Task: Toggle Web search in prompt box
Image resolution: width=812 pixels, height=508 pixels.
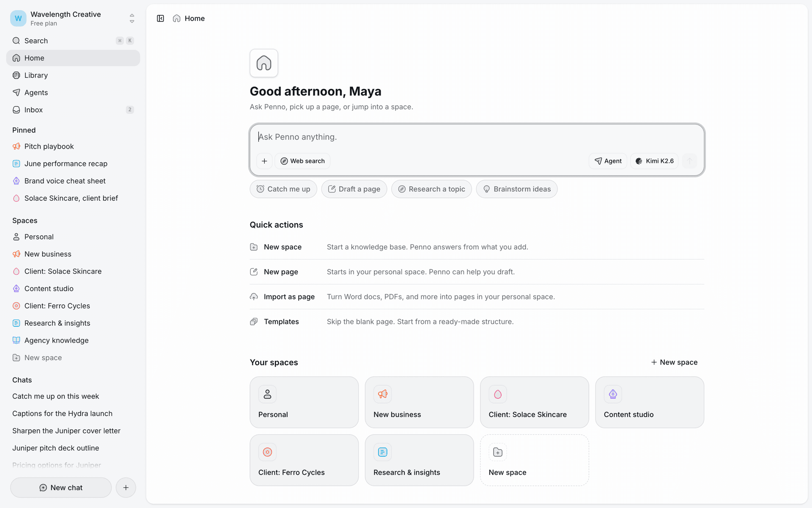Action: [x=302, y=161]
